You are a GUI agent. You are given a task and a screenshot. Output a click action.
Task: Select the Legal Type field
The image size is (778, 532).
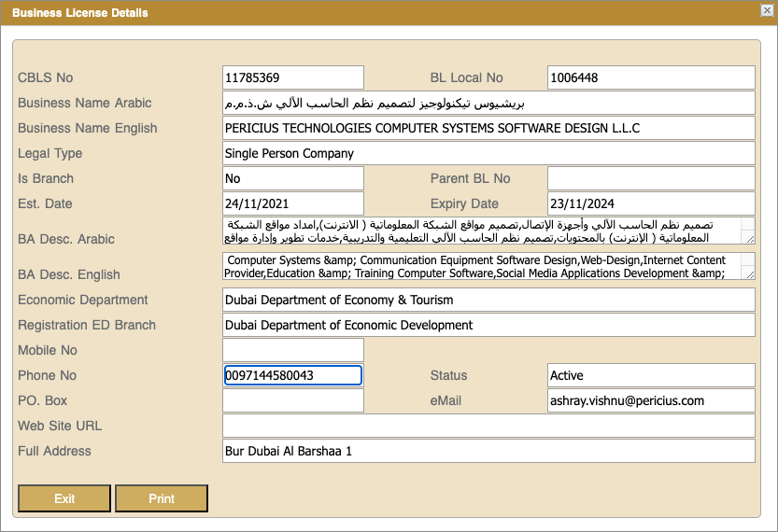tap(488, 153)
